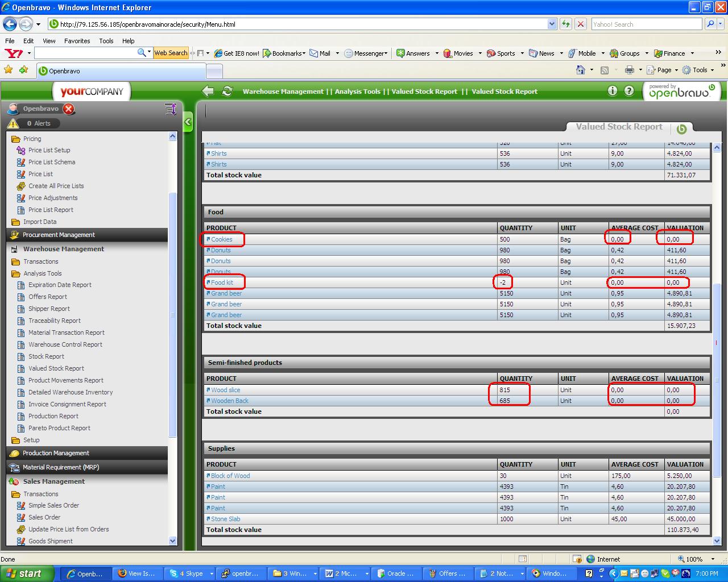Click the red logout icon beside Openbravo
The width and height of the screenshot is (728, 582).
coord(69,109)
